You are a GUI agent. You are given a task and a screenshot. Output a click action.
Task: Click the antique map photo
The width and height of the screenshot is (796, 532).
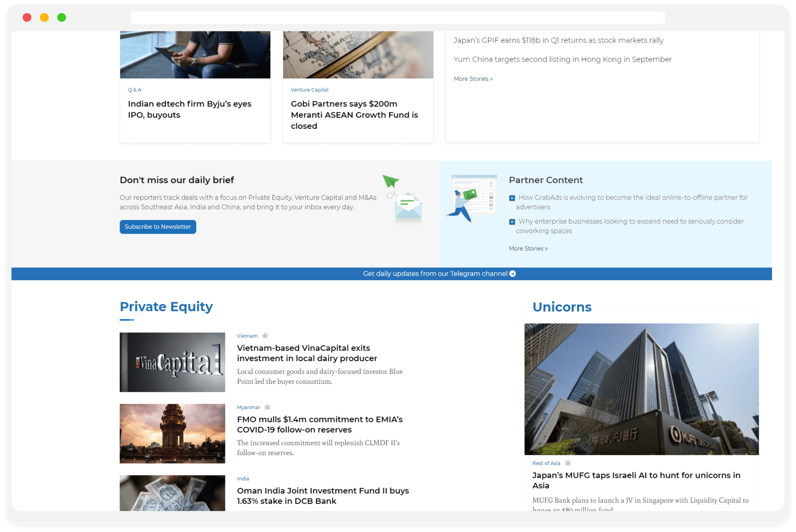(358, 55)
